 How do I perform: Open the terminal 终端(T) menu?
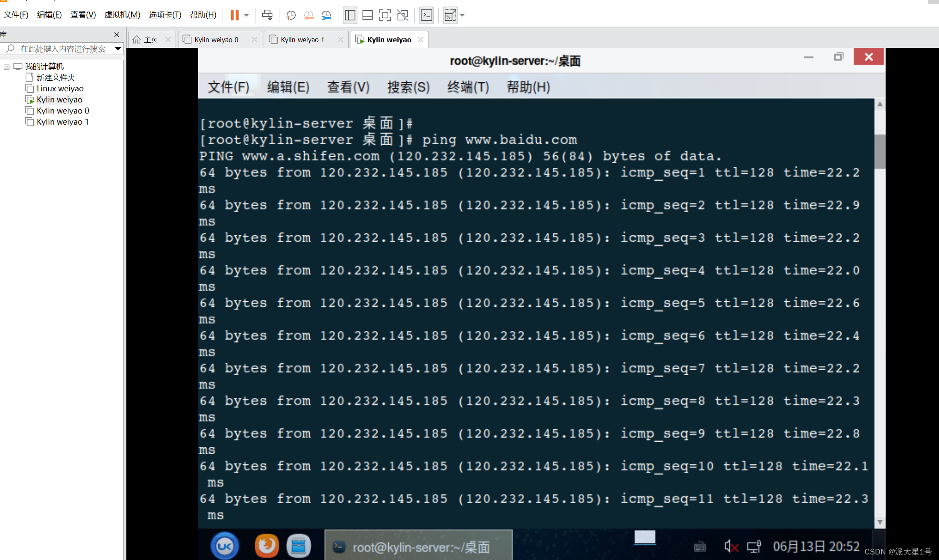[468, 87]
